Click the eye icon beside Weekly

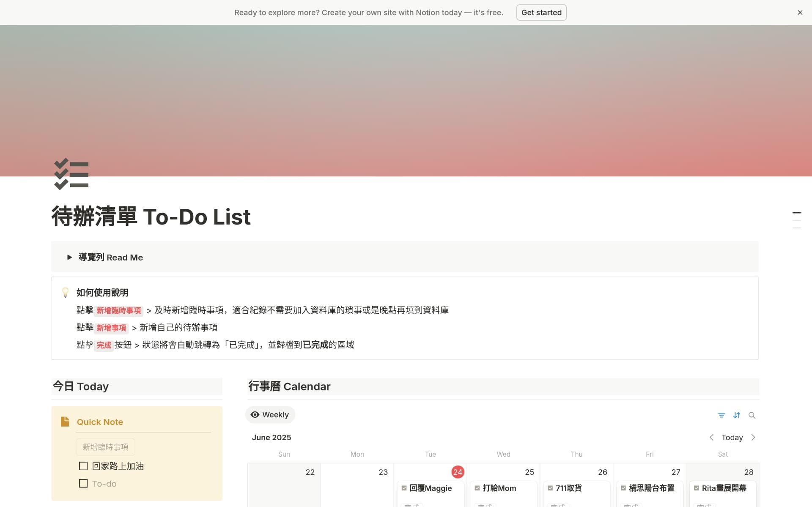255,415
